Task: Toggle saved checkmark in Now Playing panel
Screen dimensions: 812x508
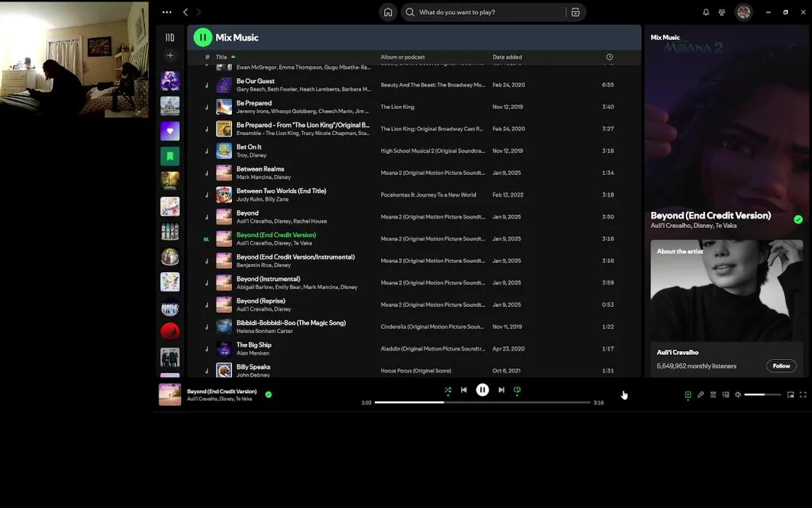Action: (x=798, y=219)
